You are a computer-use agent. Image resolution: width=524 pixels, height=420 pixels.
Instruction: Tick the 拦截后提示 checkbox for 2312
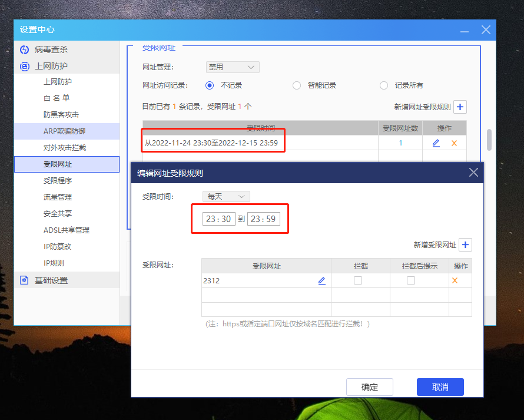coord(411,280)
